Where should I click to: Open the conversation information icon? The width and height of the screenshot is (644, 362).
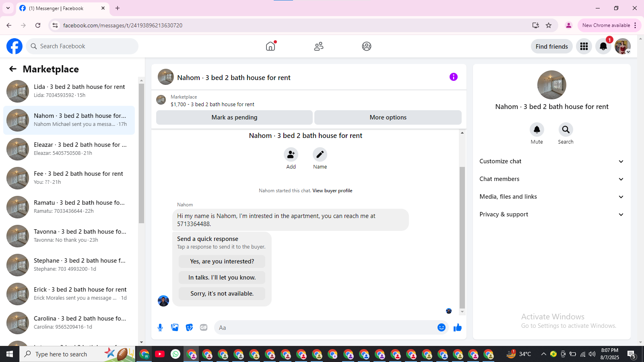pyautogui.click(x=454, y=77)
